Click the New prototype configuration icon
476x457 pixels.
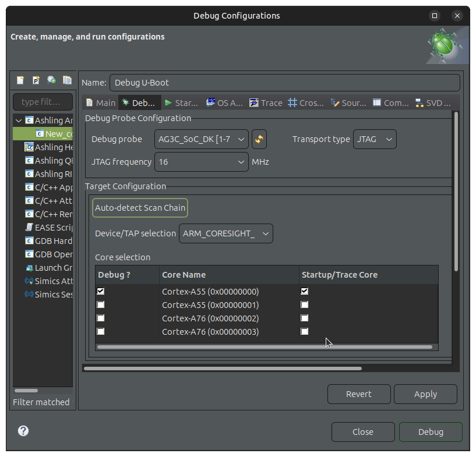point(36,80)
